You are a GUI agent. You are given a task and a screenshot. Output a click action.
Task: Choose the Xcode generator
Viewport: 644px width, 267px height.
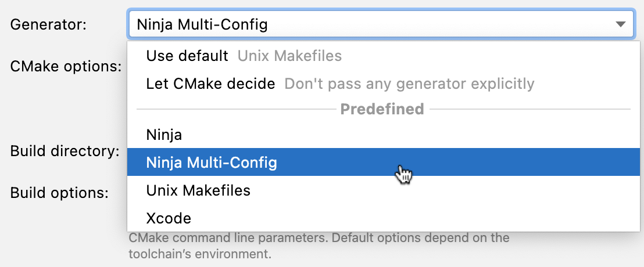pyautogui.click(x=169, y=218)
